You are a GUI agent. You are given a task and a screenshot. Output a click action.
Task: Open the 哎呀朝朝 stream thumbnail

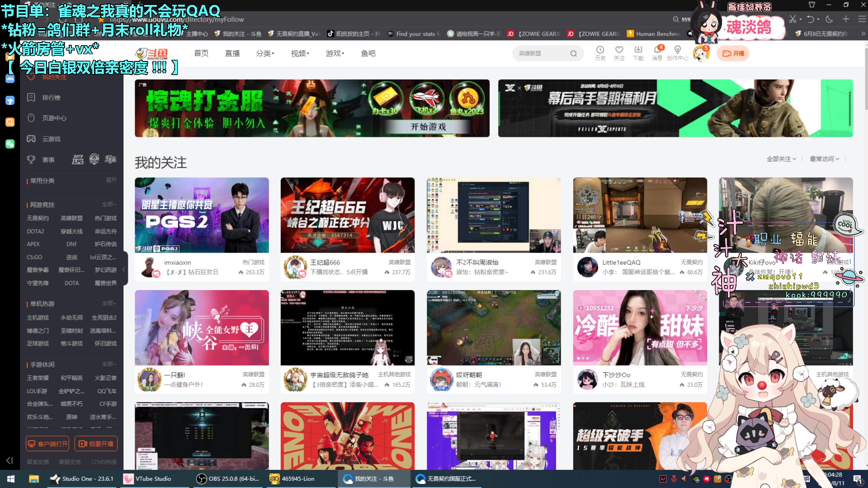(x=494, y=328)
